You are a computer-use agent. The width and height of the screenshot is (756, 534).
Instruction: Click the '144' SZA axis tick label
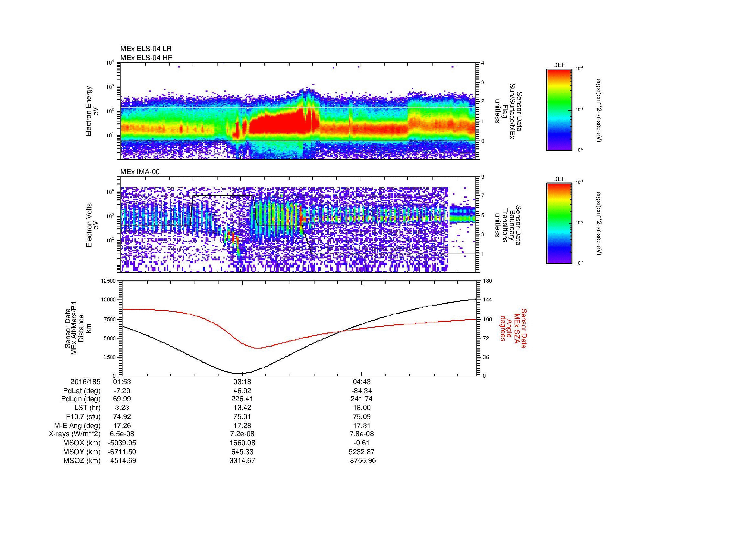487,300
